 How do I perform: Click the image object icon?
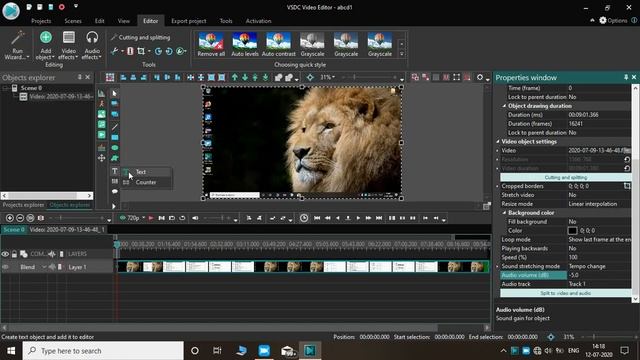coord(102,114)
